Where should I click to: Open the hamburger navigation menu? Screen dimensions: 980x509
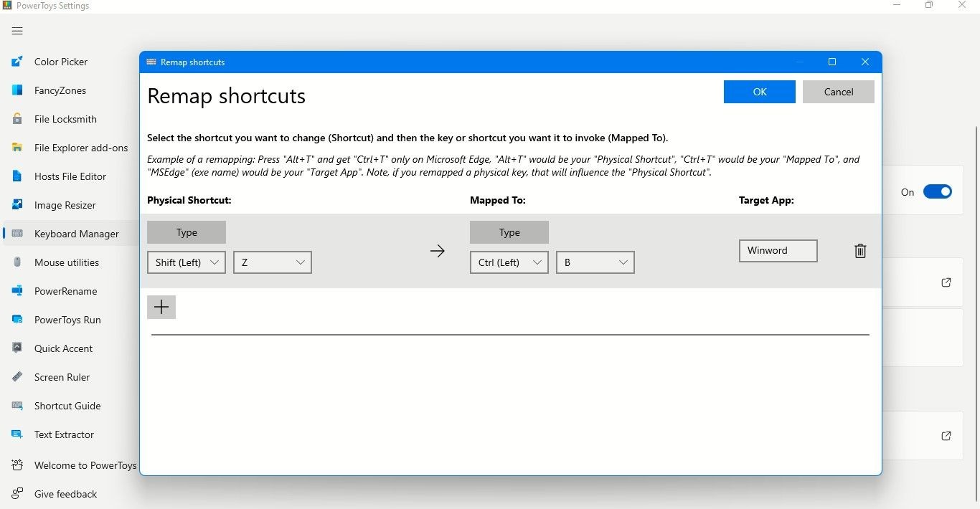(x=17, y=31)
